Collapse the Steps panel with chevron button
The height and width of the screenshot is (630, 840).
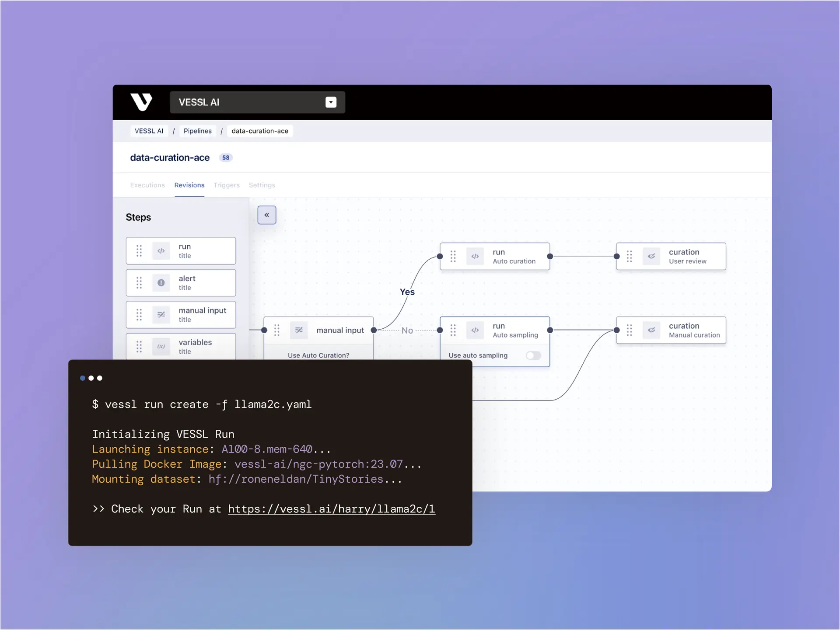[267, 215]
